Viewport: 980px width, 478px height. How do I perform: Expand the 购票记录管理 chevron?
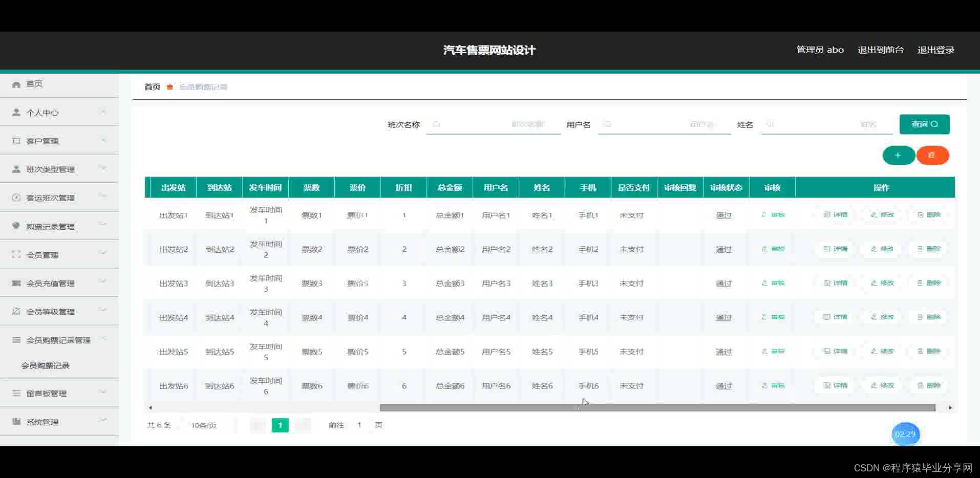pyautogui.click(x=103, y=225)
